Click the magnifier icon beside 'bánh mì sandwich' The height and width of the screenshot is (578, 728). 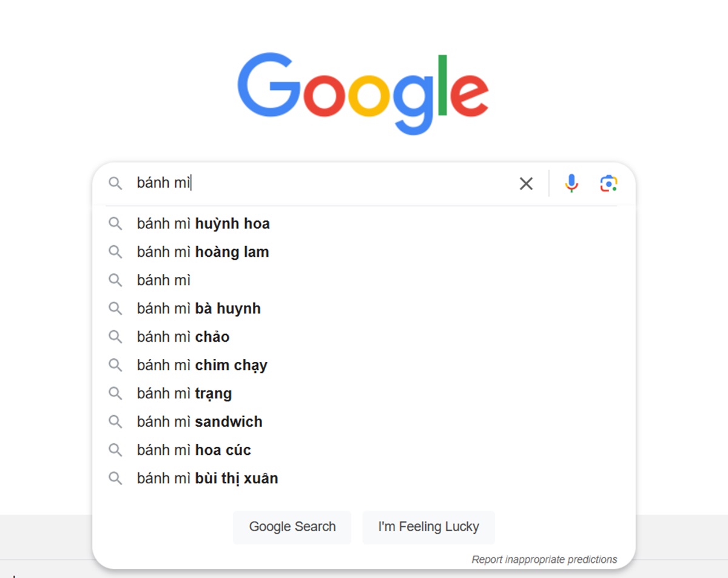coord(115,422)
